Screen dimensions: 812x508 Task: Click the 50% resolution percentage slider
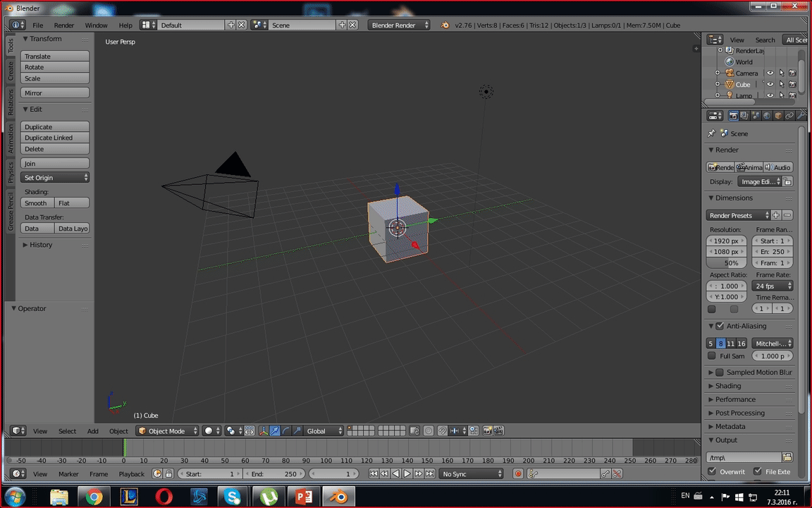(x=726, y=263)
